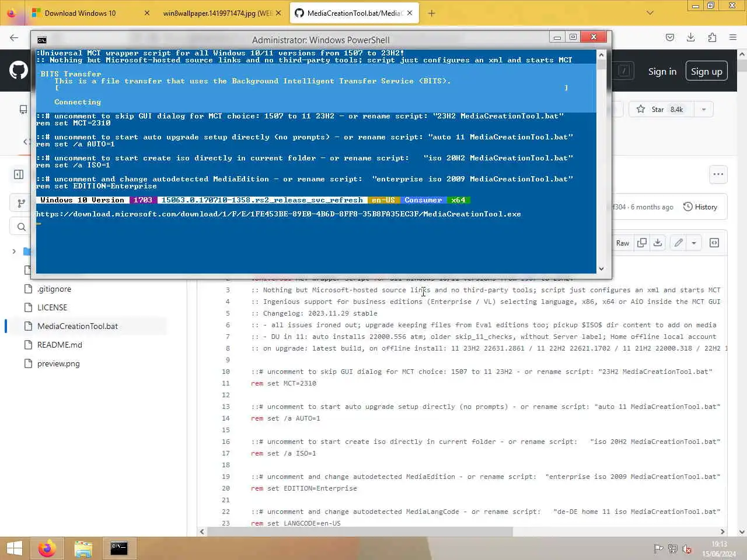Open Firefox hamburger application menu
747x560 pixels.
tap(733, 37)
